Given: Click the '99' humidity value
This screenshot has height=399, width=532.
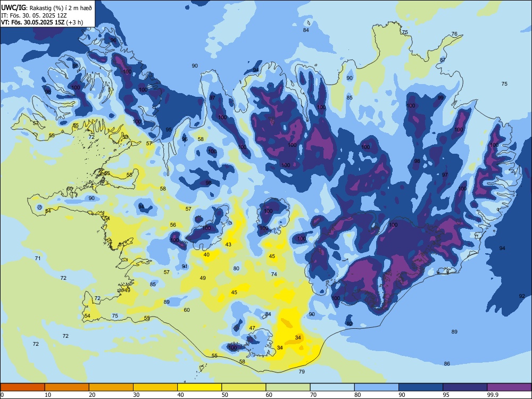Looking at the screenshot, I should [x=440, y=98].
